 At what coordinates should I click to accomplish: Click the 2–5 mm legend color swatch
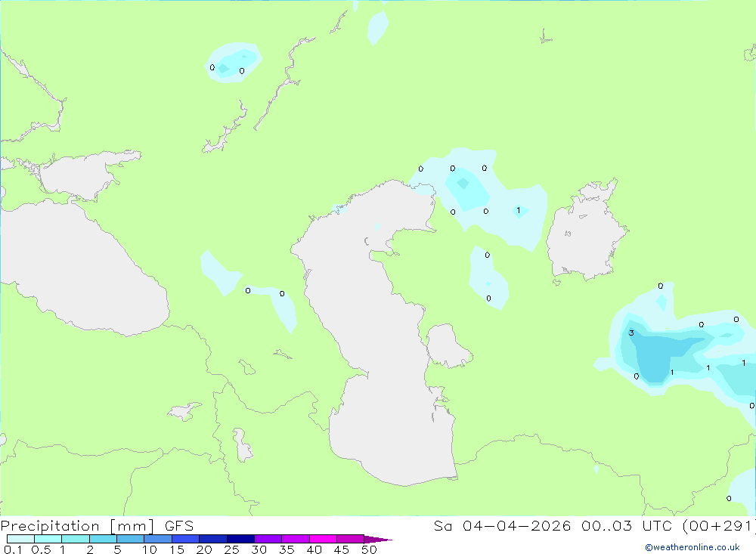[x=103, y=539]
